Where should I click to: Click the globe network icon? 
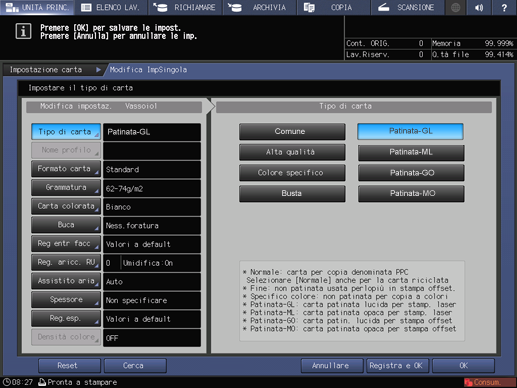coord(456,7)
